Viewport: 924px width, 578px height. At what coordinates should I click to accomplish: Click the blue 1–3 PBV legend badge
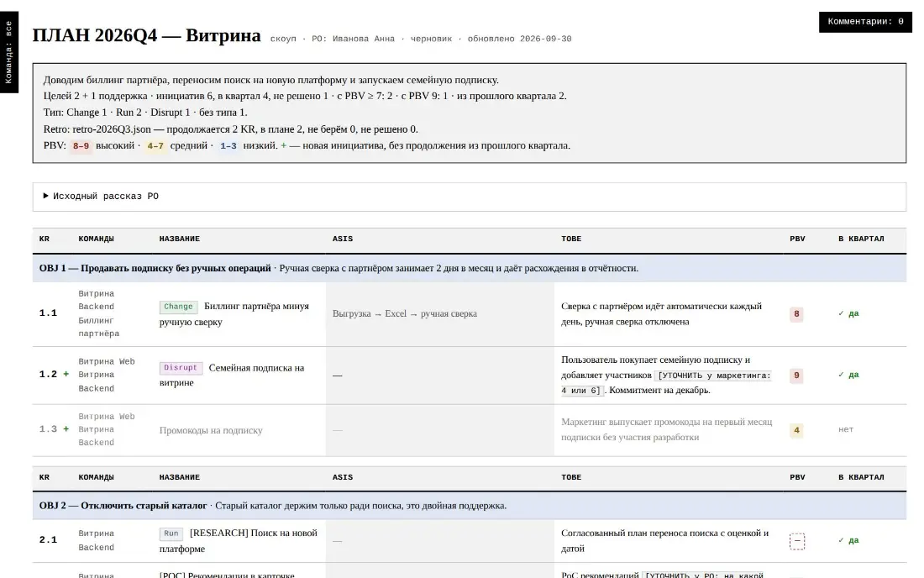click(x=228, y=146)
